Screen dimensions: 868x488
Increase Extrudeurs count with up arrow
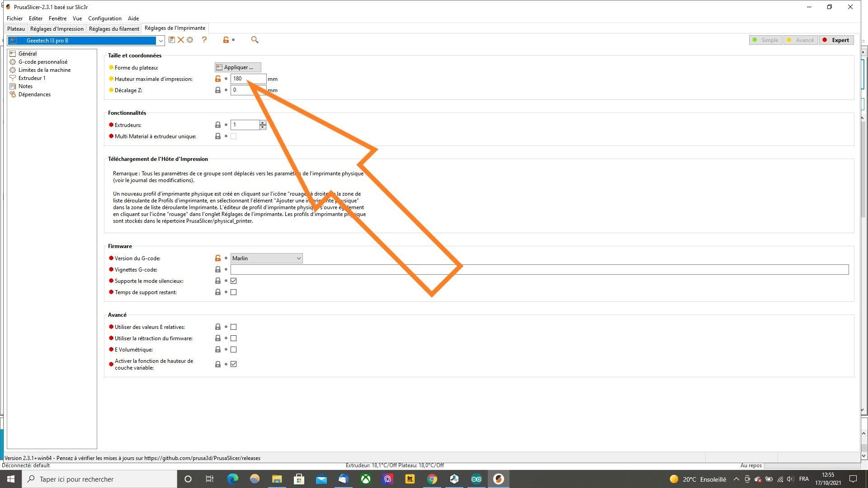(x=263, y=122)
